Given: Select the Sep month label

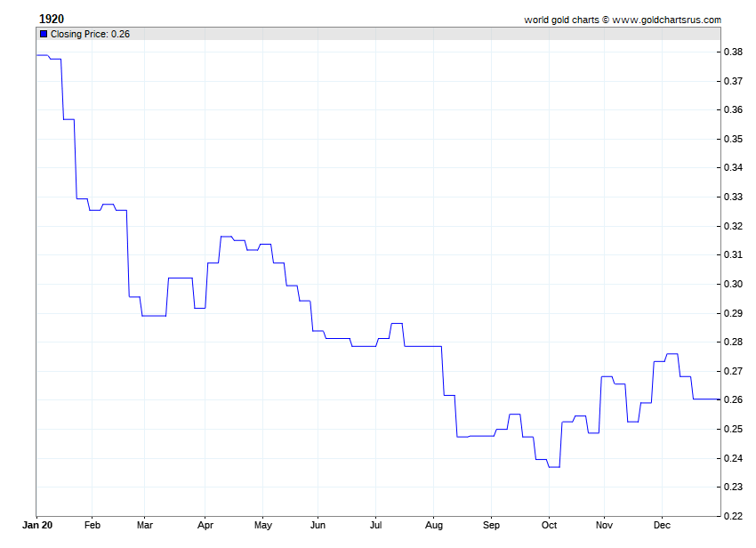Looking at the screenshot, I should pos(492,525).
